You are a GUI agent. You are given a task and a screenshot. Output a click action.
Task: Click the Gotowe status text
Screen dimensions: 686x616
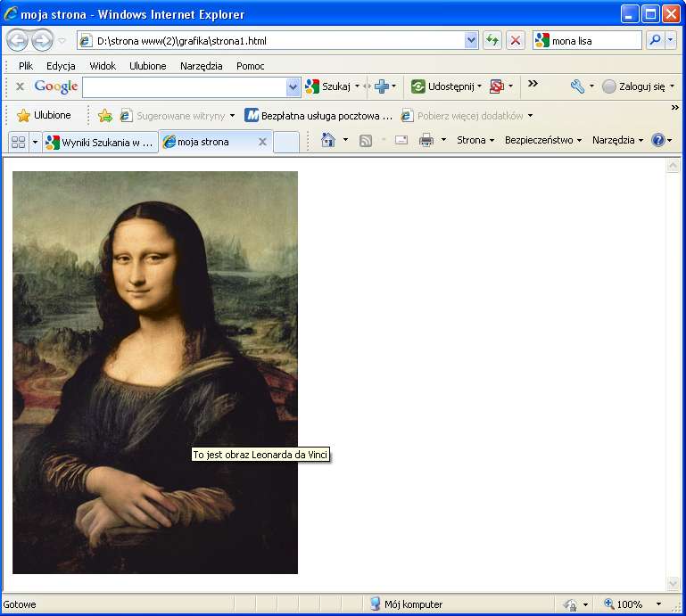pos(20,604)
